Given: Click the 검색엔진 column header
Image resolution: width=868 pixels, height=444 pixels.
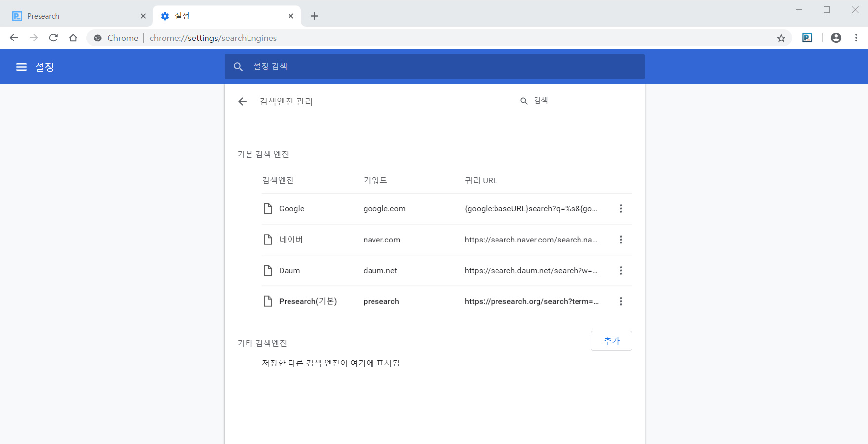Looking at the screenshot, I should point(278,180).
